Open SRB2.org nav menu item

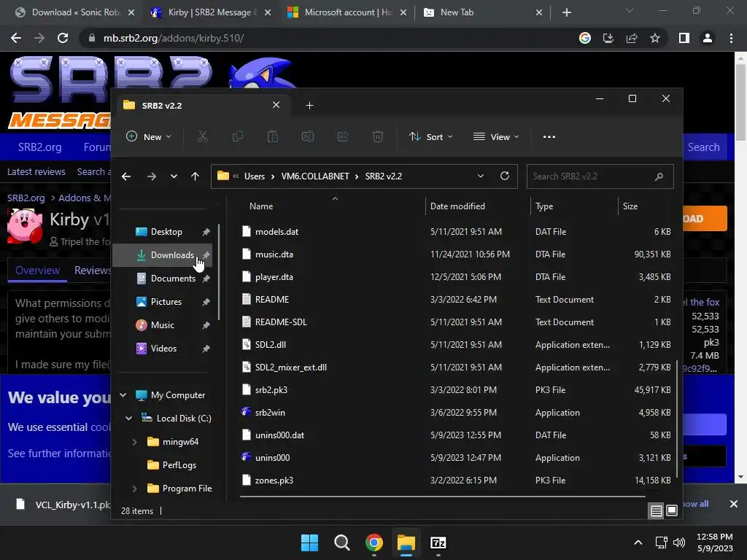[x=39, y=147]
